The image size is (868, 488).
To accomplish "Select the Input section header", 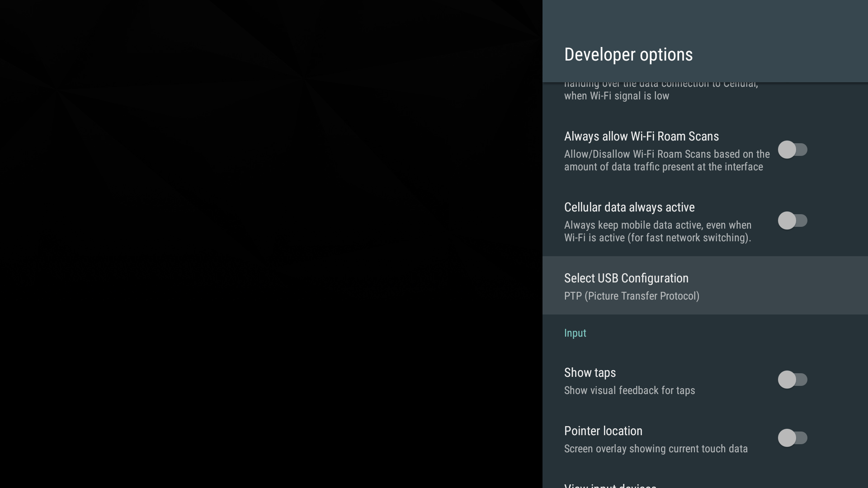I will [x=575, y=333].
